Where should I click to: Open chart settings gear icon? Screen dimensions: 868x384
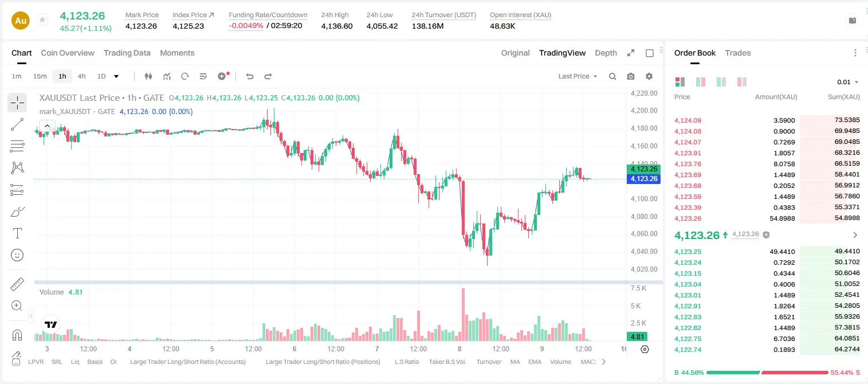tap(649, 76)
